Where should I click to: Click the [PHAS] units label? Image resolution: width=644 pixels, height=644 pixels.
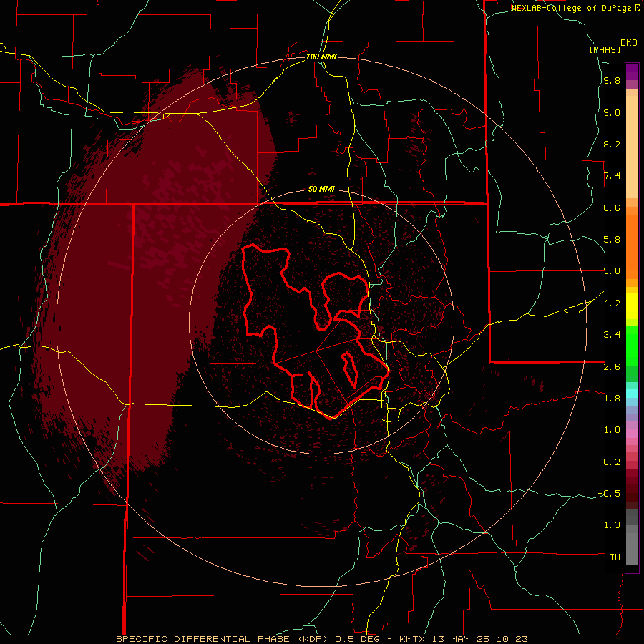[x=605, y=49]
